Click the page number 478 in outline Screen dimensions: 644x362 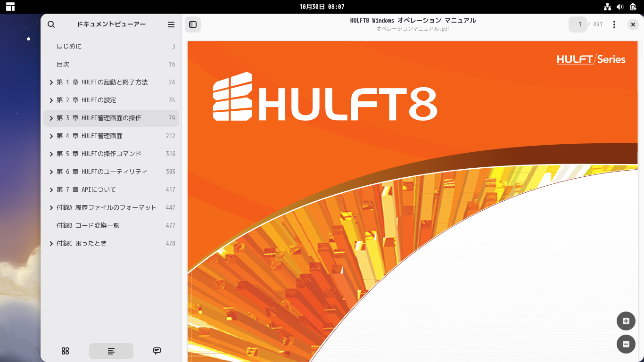pos(170,243)
